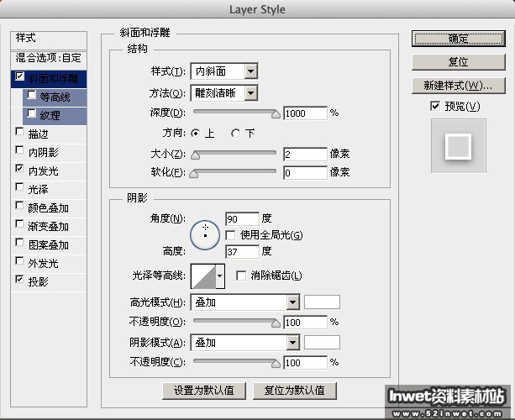Screen dimensions: 515x420
Task: Open 样式 dropdown showing 内斜面
Action: pyautogui.click(x=224, y=71)
